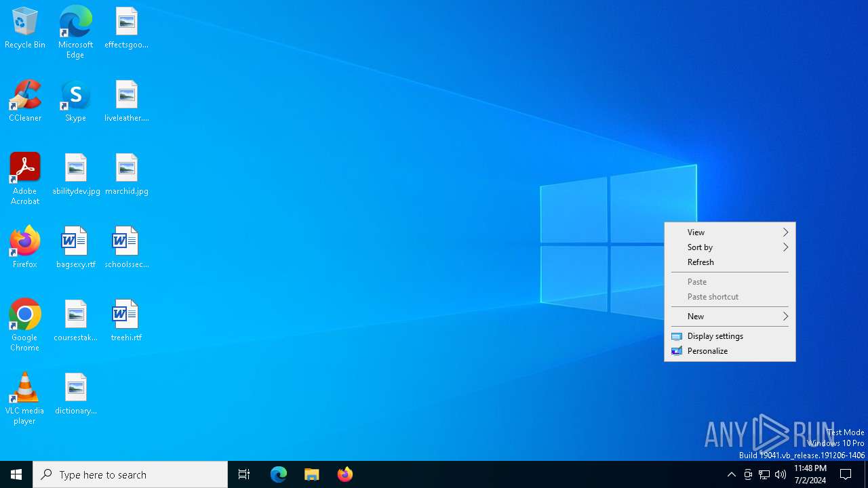Click the Type here to search box
The height and width of the screenshot is (488, 868).
click(130, 474)
